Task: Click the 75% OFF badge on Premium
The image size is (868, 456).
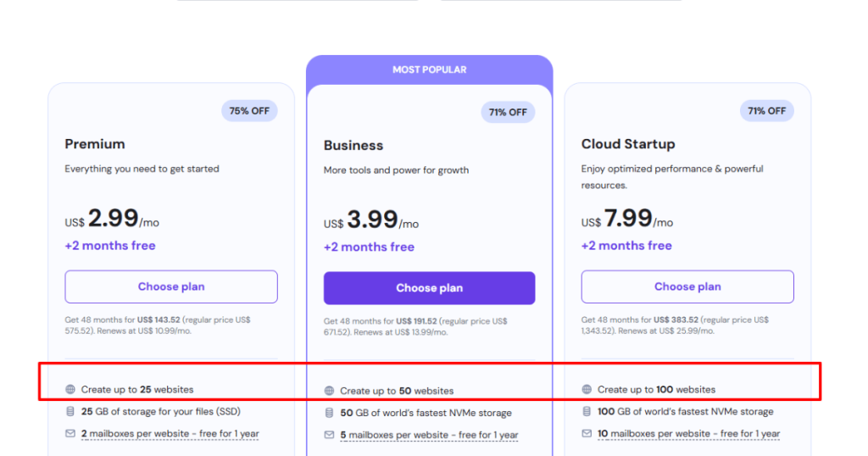Action: [x=249, y=111]
